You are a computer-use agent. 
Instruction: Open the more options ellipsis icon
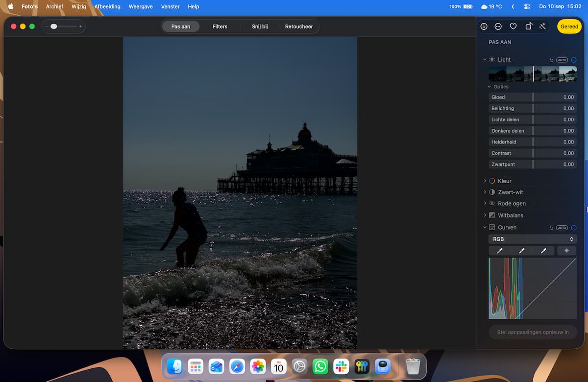[498, 26]
